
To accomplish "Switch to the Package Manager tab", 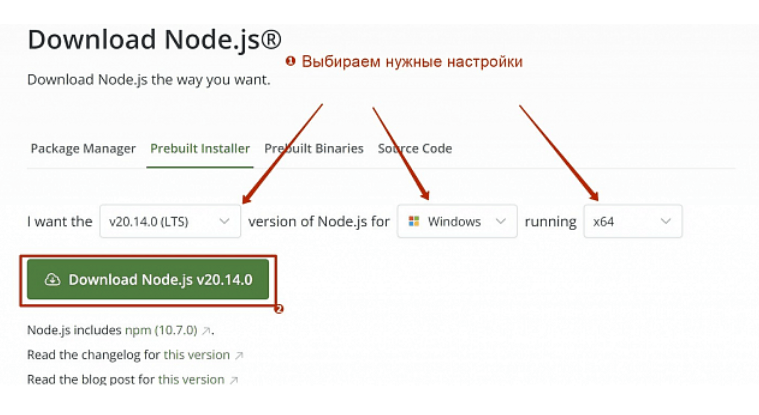I will coord(83,149).
